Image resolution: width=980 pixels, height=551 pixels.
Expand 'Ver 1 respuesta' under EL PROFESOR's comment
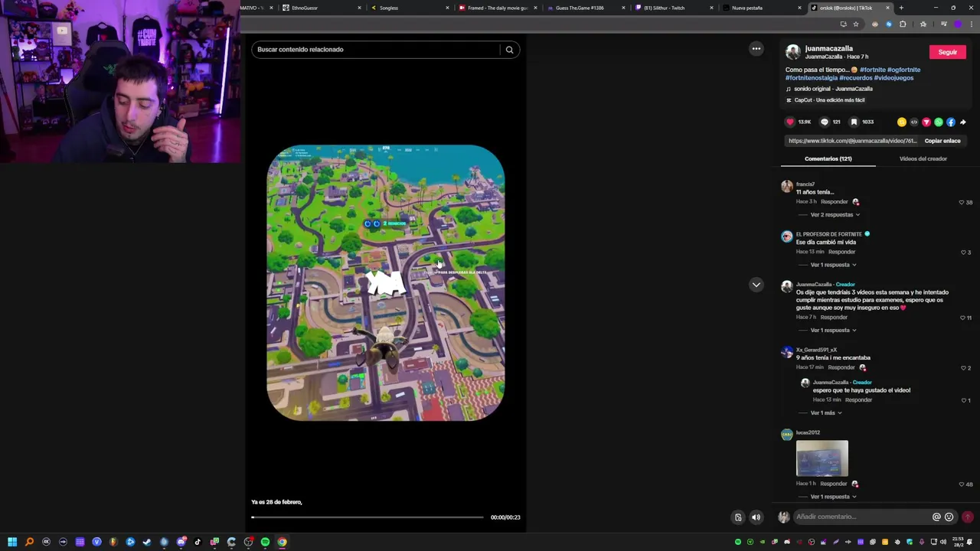click(833, 265)
